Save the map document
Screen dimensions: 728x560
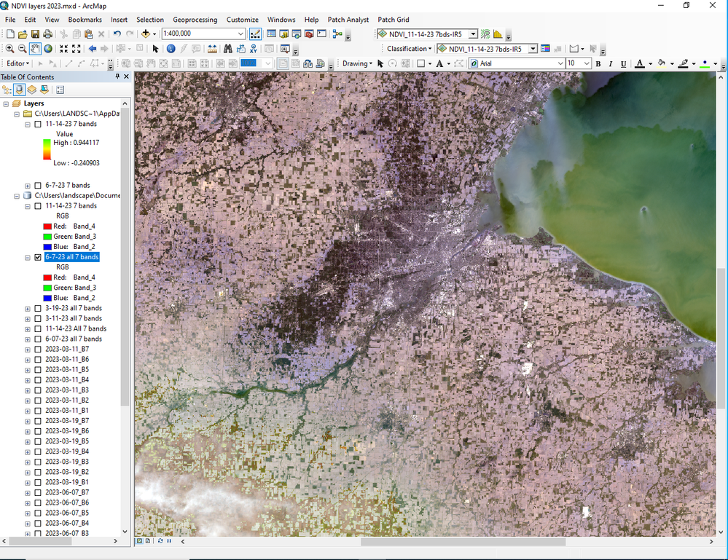click(x=35, y=34)
